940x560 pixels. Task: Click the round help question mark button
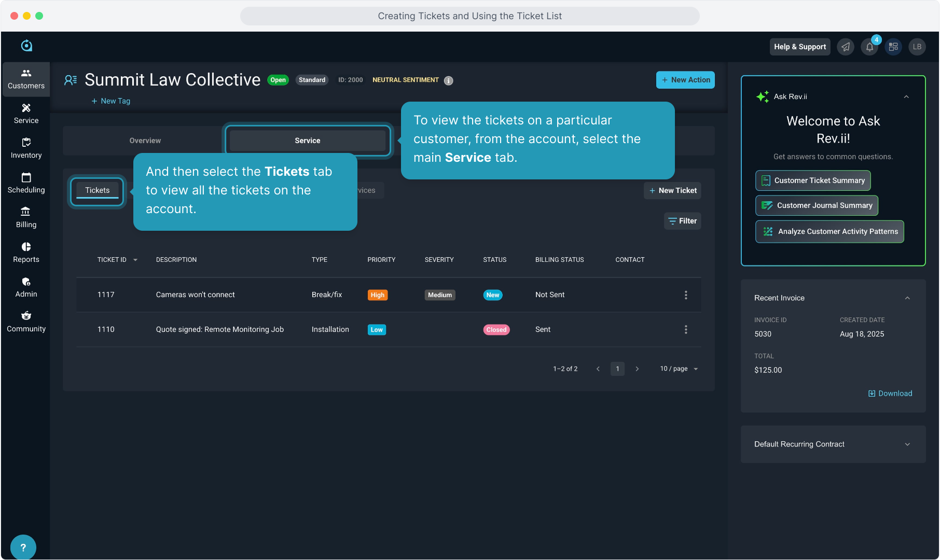[x=23, y=547]
